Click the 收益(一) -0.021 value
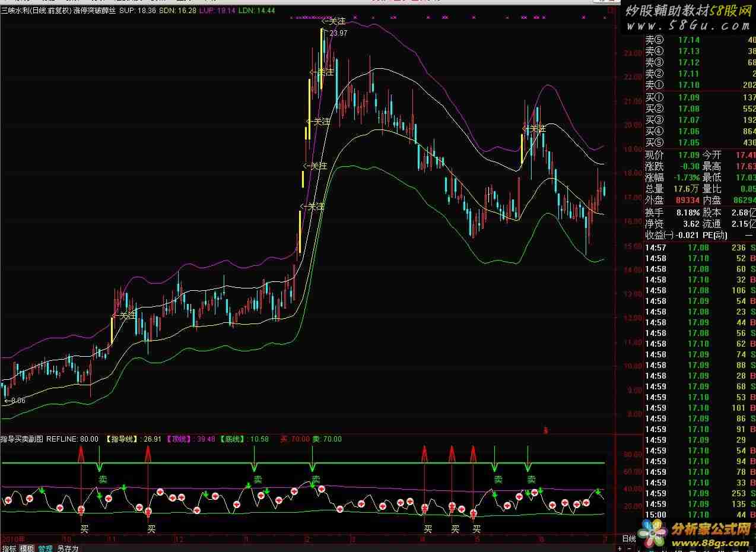 coord(687,235)
